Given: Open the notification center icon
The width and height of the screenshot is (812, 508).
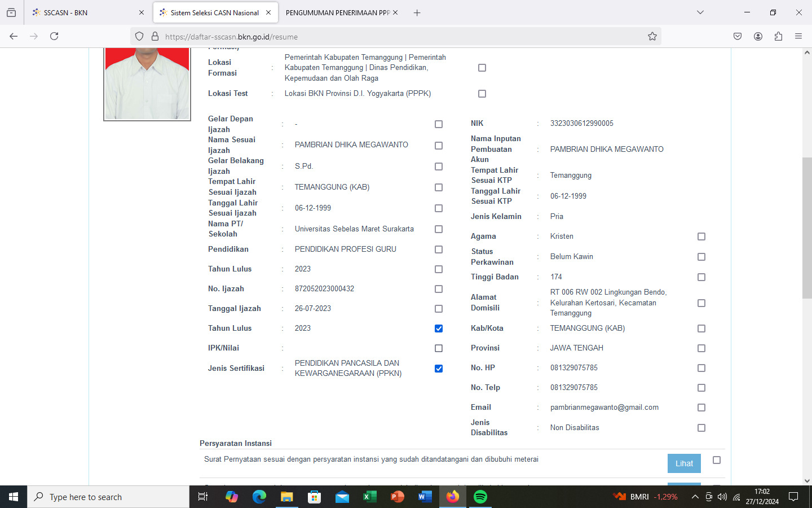Looking at the screenshot, I should pos(793,497).
